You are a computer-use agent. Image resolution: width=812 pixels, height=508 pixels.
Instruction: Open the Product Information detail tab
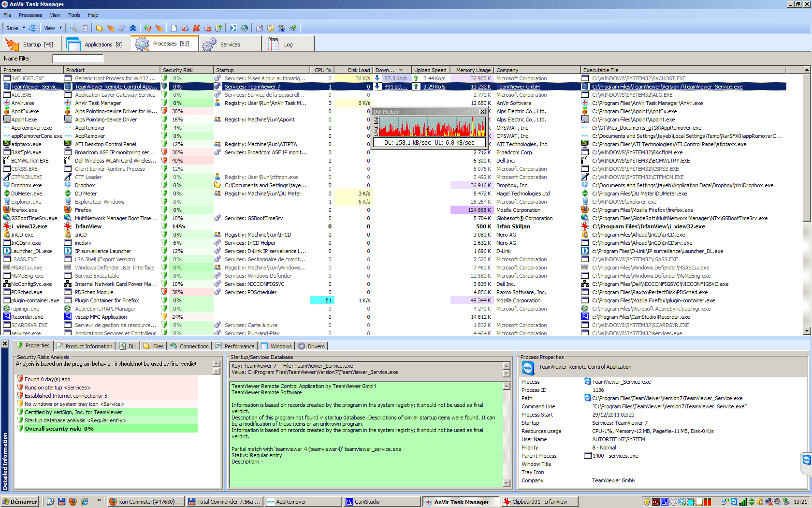pos(85,346)
